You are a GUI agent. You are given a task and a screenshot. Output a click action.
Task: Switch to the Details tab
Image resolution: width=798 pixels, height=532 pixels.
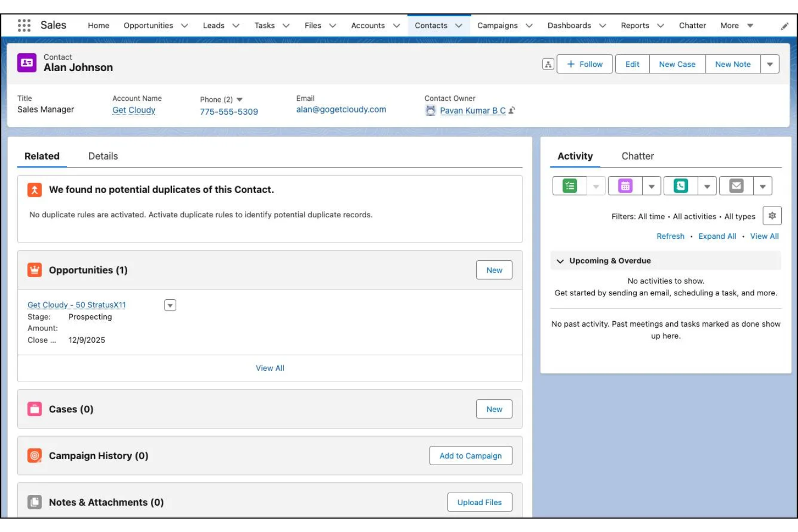[x=103, y=156]
